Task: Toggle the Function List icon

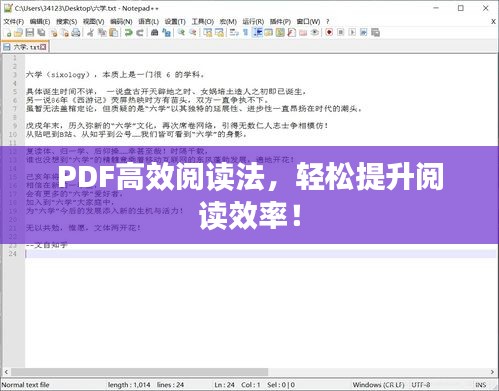Action: click(291, 33)
